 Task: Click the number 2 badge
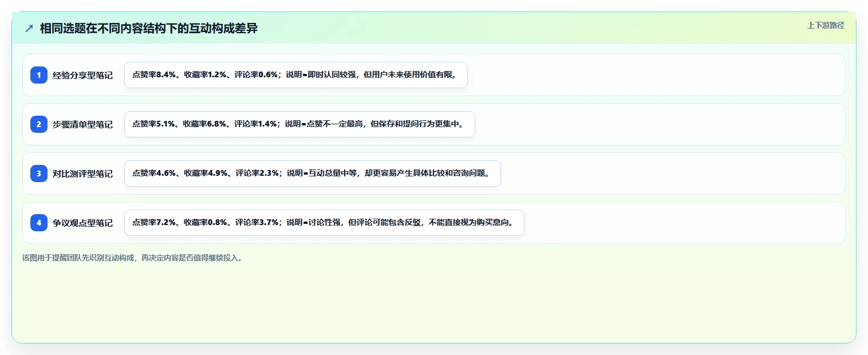39,124
